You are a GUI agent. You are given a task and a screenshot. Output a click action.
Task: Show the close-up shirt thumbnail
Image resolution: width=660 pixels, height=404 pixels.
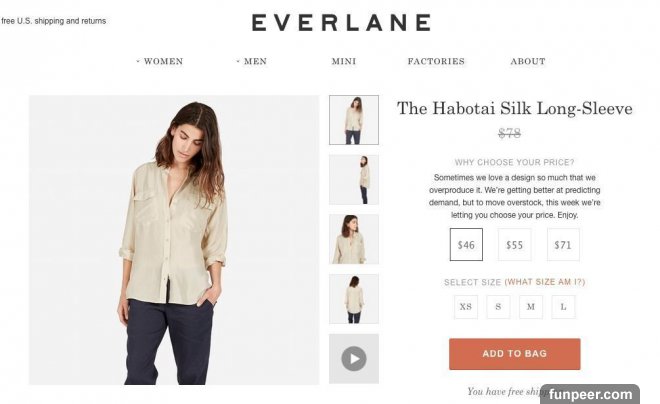[354, 239]
